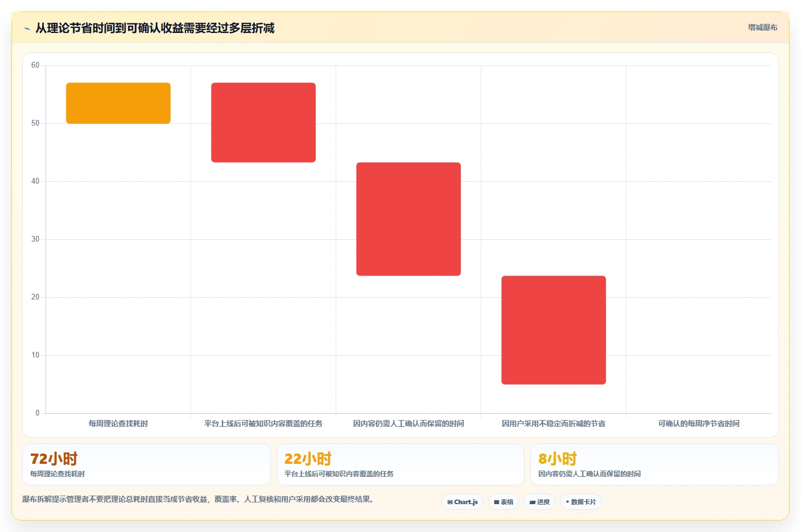The height and width of the screenshot is (532, 801).
Task: Click the orange 每周理论查找耗时 bar
Action: 118,103
